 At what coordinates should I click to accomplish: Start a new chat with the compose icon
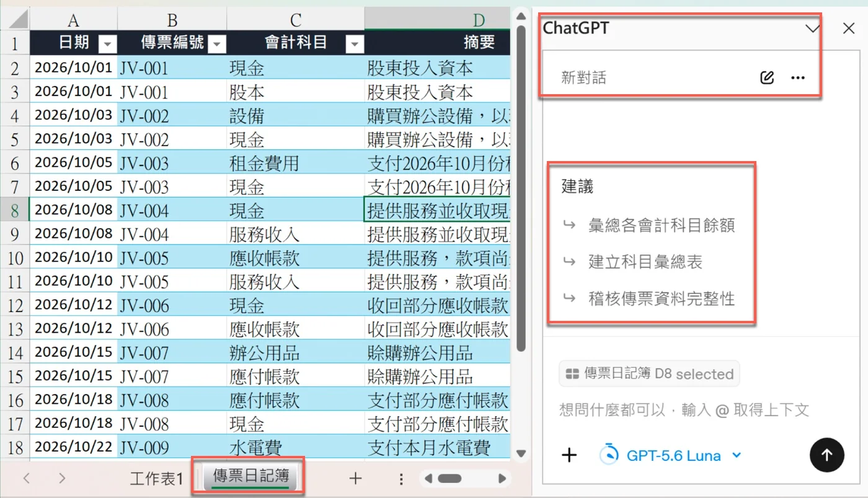767,78
